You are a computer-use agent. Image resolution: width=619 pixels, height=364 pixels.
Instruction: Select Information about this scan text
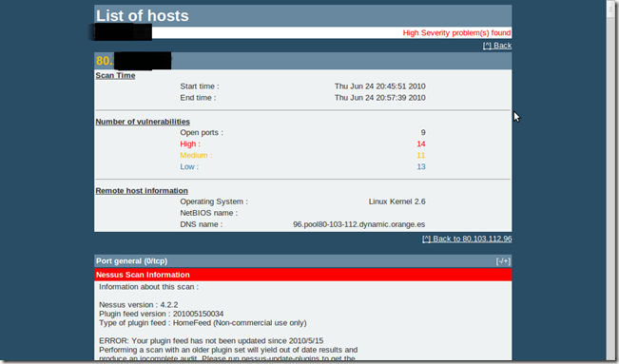(x=149, y=287)
